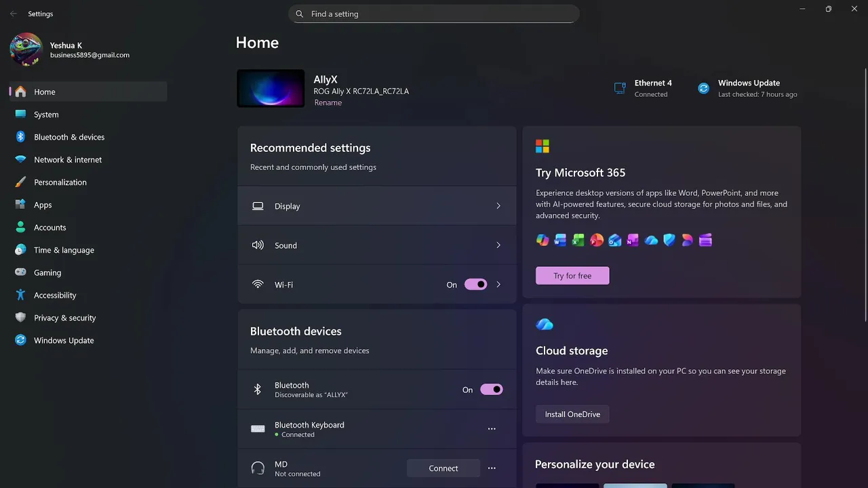The height and width of the screenshot is (488, 868).
Task: Click the Defender shield icon in 365 card
Action: click(x=669, y=240)
